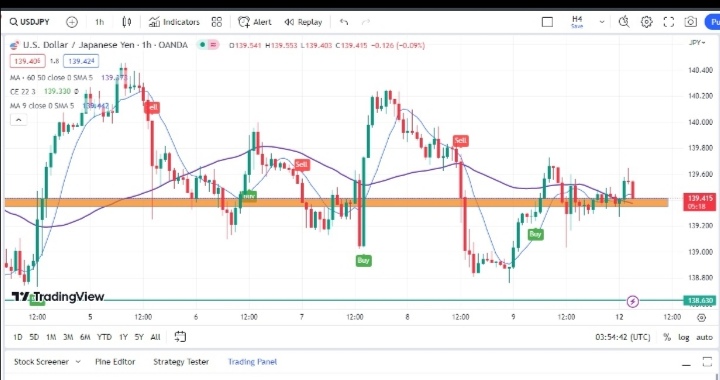Toggle percent scale
The height and width of the screenshot is (380, 720).
(x=667, y=337)
